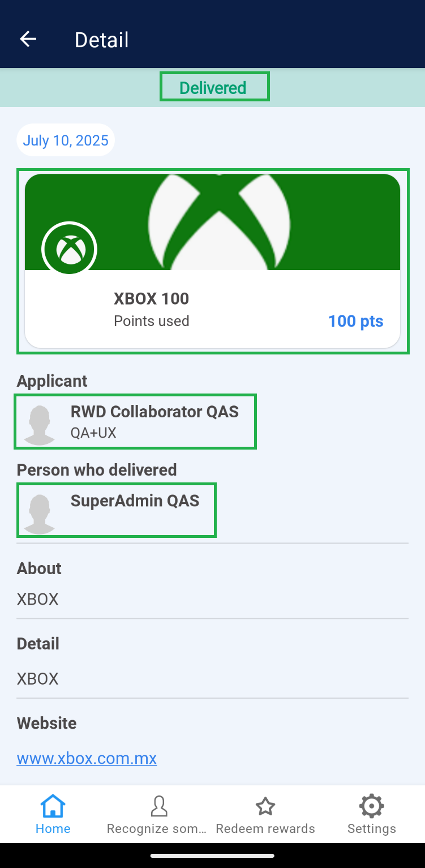Open the www.xbox.com.mx website link

pyautogui.click(x=87, y=758)
